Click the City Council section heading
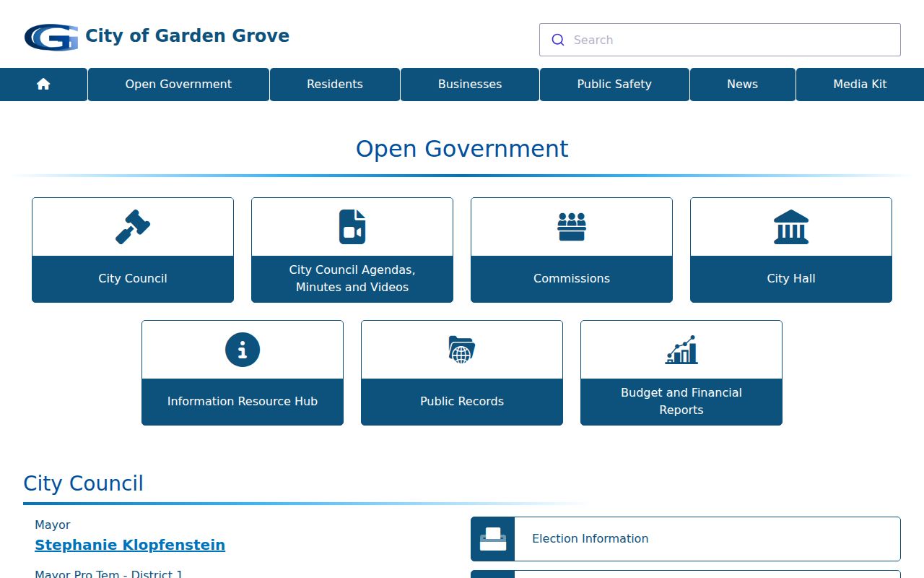 (x=84, y=483)
